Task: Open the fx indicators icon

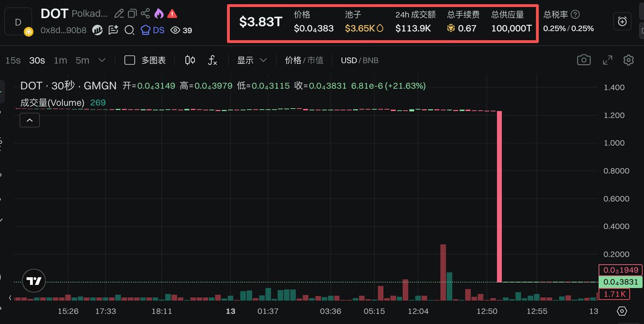Action: point(213,60)
